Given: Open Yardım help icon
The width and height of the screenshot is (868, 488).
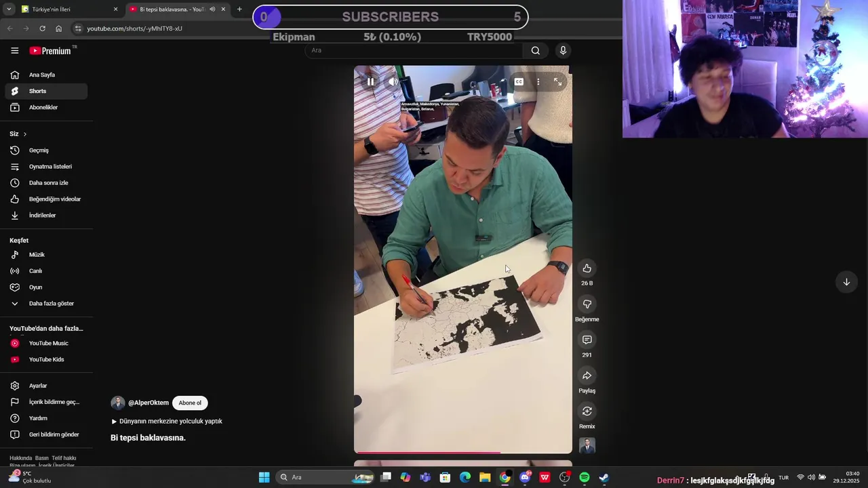Looking at the screenshot, I should click(x=15, y=418).
